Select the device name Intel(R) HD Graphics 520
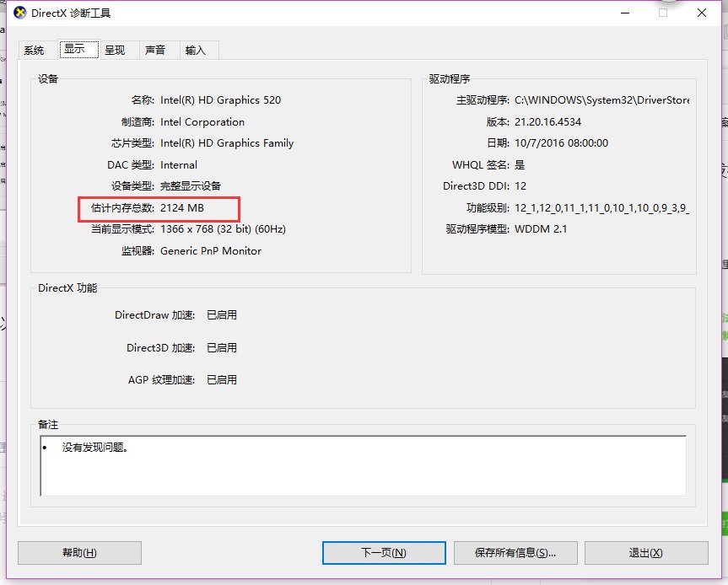The width and height of the screenshot is (728, 585). click(x=220, y=100)
